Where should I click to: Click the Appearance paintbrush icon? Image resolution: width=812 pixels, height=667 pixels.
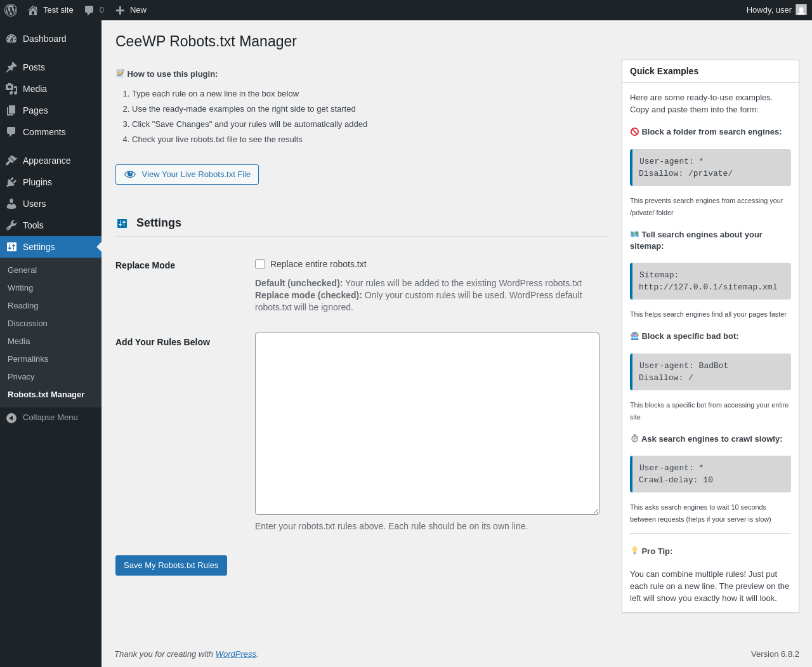[x=11, y=161]
